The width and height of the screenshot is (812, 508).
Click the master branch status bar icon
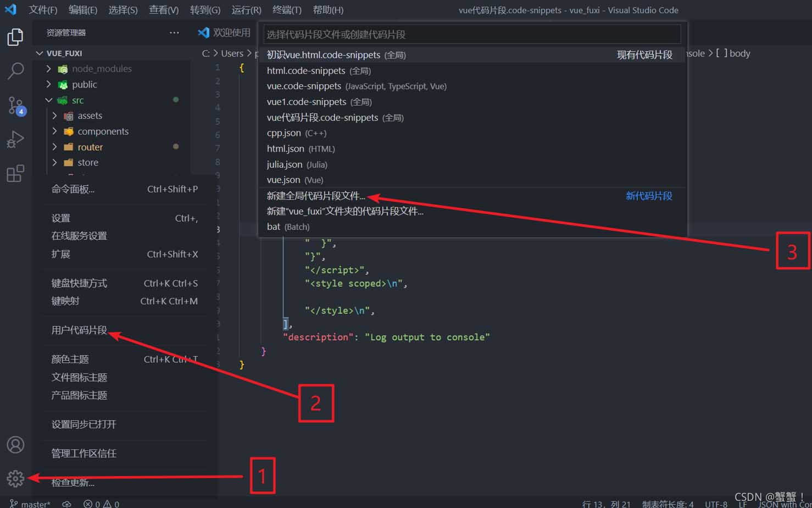tap(30, 504)
